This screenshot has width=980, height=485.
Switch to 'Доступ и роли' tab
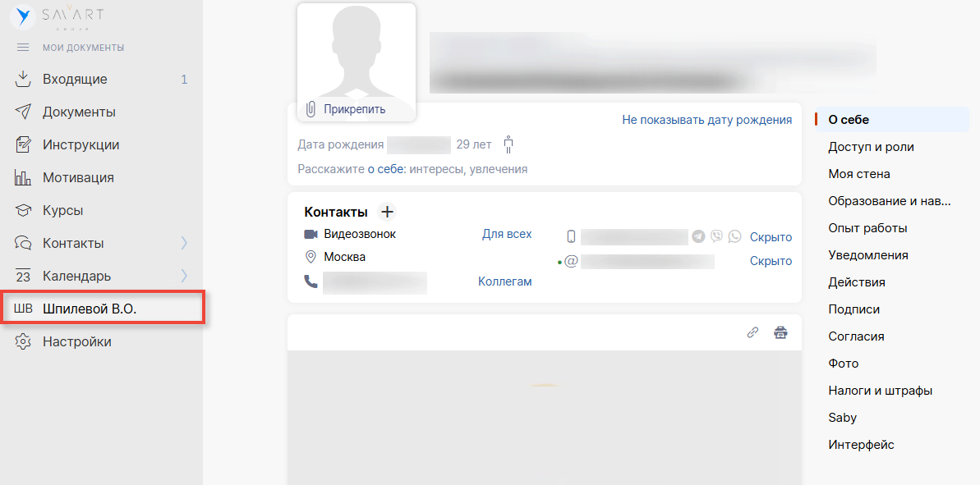871,147
